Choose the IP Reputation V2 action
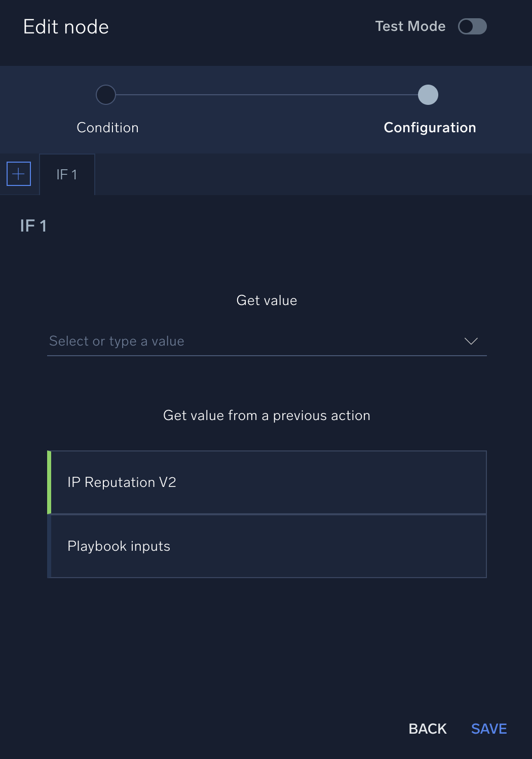The height and width of the screenshot is (759, 532). (x=268, y=482)
